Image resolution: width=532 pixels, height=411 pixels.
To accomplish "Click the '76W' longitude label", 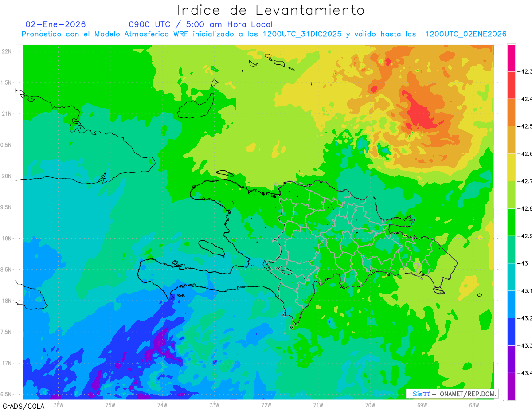I will coord(58,405).
